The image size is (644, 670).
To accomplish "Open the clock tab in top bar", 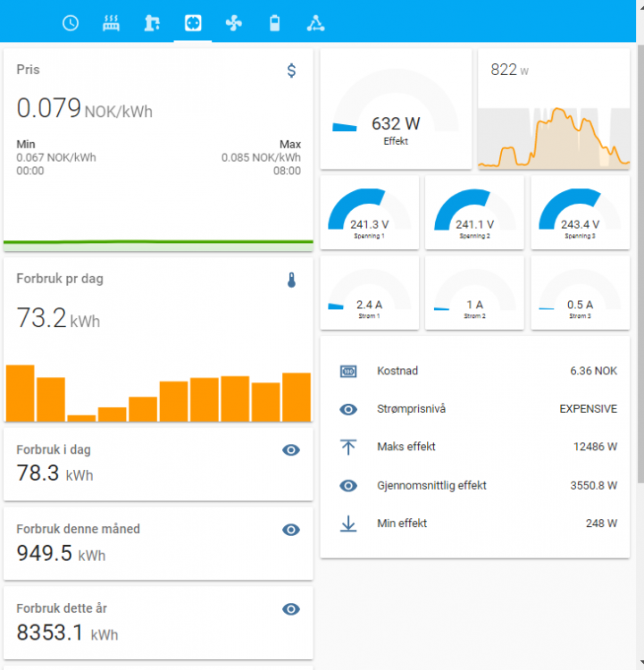I will 71,23.
